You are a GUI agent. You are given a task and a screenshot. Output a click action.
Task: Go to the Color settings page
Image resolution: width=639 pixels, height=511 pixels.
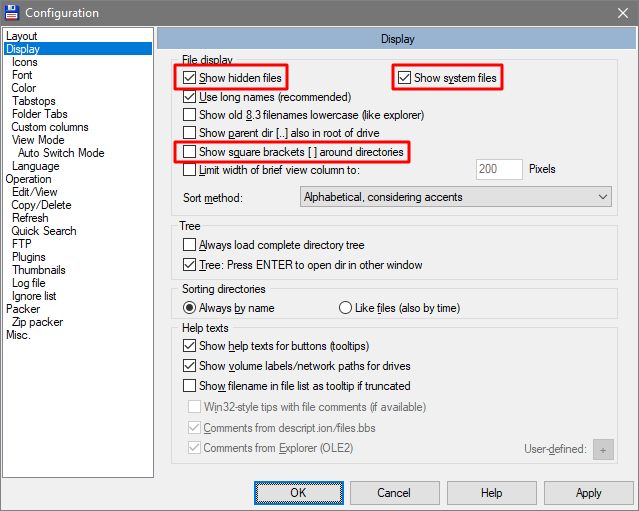coord(24,88)
